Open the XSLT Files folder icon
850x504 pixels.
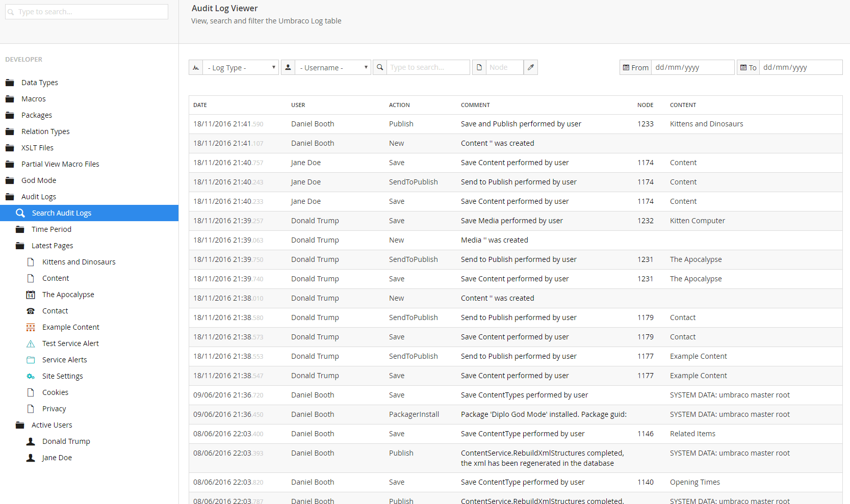pyautogui.click(x=10, y=148)
